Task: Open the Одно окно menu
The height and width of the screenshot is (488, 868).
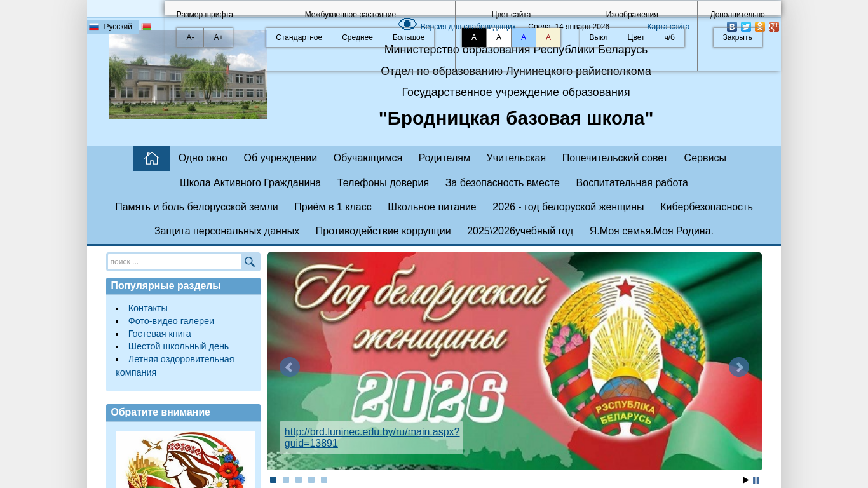Action: pos(203,158)
